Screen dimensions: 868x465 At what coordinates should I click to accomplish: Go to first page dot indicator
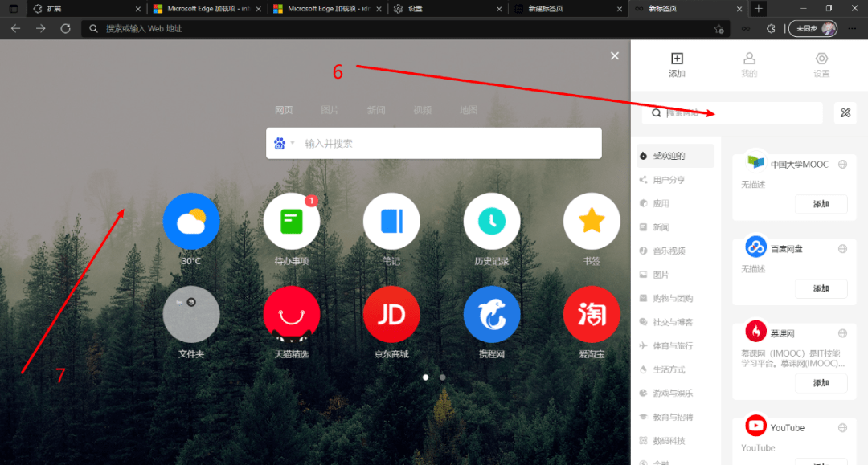pyautogui.click(x=426, y=377)
